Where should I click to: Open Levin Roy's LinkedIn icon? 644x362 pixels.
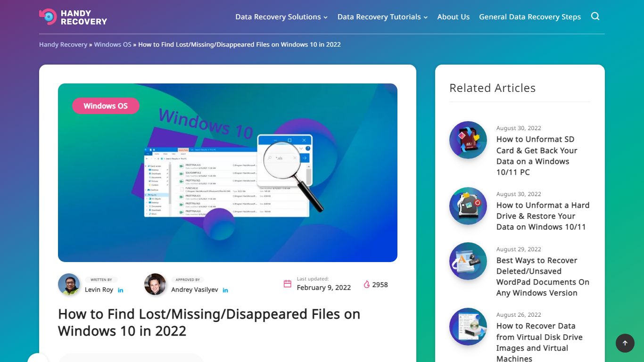121,290
